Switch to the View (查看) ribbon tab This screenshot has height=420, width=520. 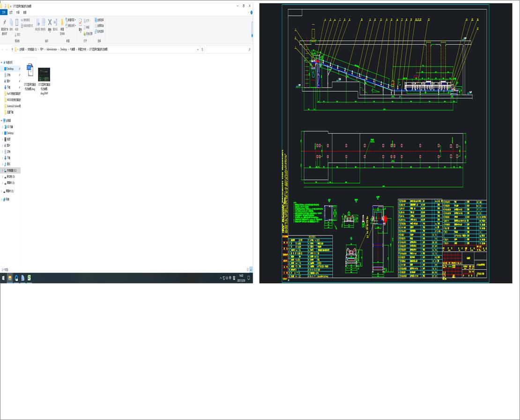click(x=24, y=12)
